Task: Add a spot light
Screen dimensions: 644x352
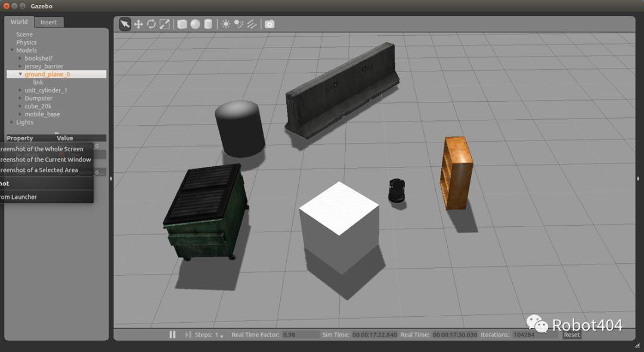Action: tap(239, 24)
